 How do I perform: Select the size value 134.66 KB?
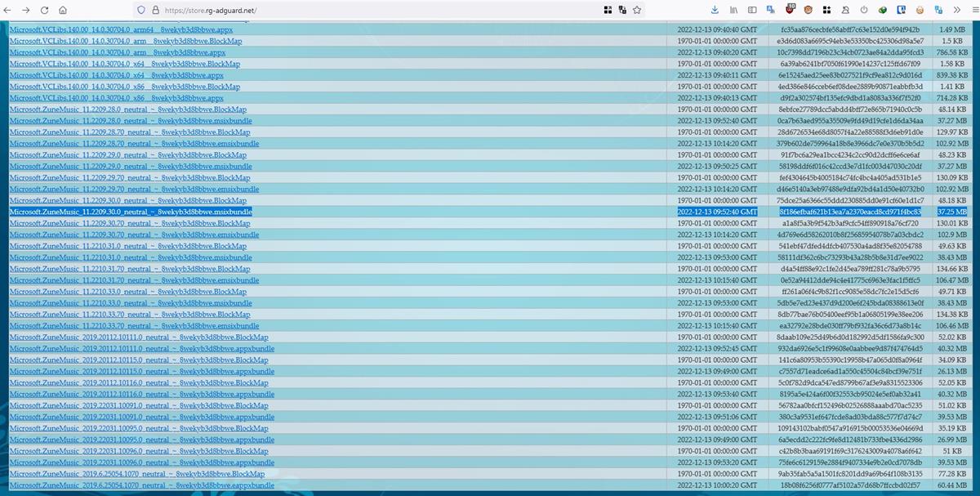coord(952,269)
